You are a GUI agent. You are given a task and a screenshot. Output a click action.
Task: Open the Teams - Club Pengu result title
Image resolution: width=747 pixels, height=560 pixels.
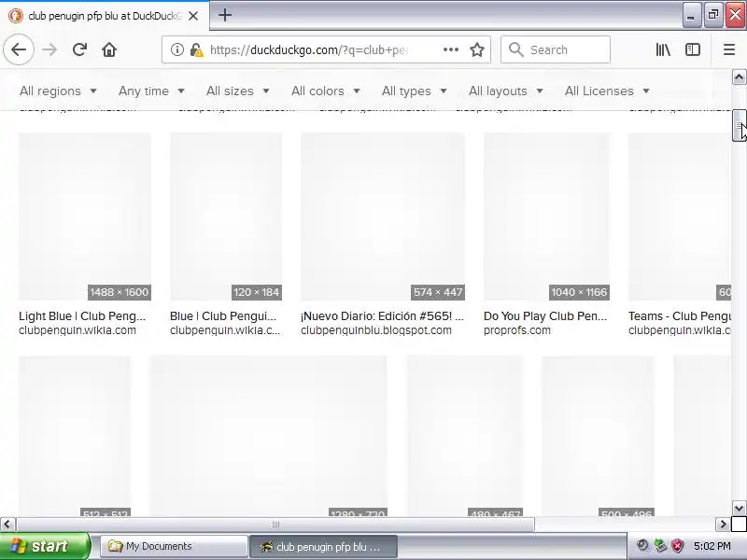tap(680, 316)
